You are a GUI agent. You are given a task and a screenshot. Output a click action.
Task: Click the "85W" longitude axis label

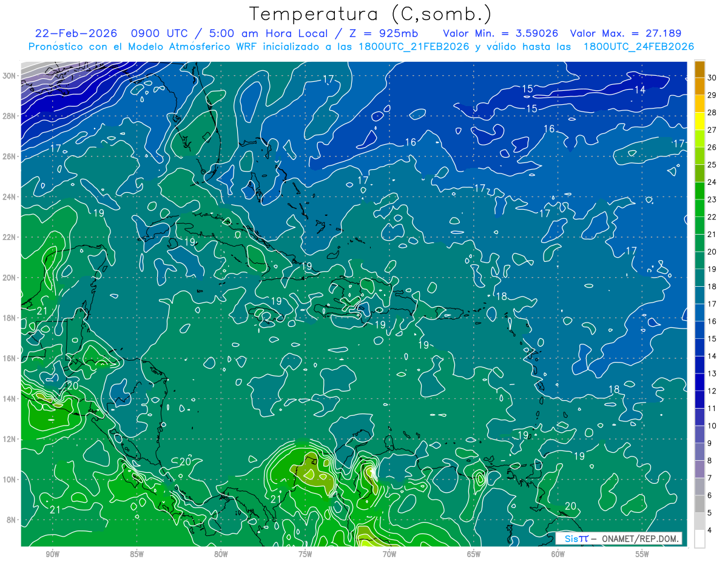[x=136, y=554]
